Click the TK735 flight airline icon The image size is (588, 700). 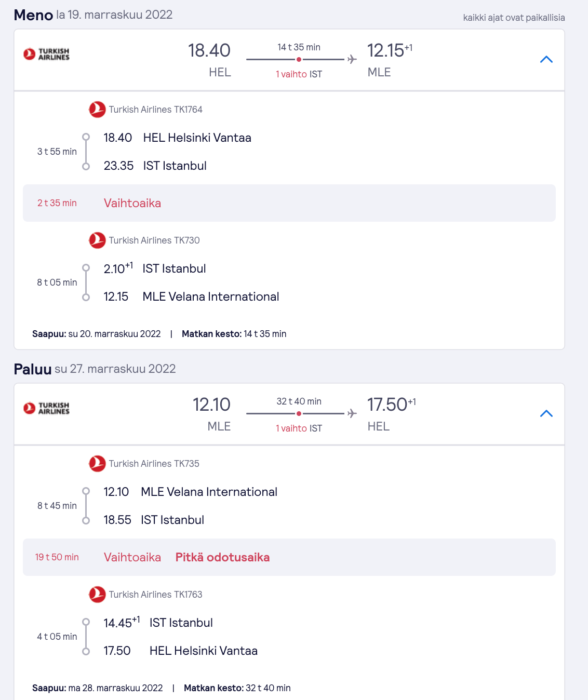tap(97, 464)
